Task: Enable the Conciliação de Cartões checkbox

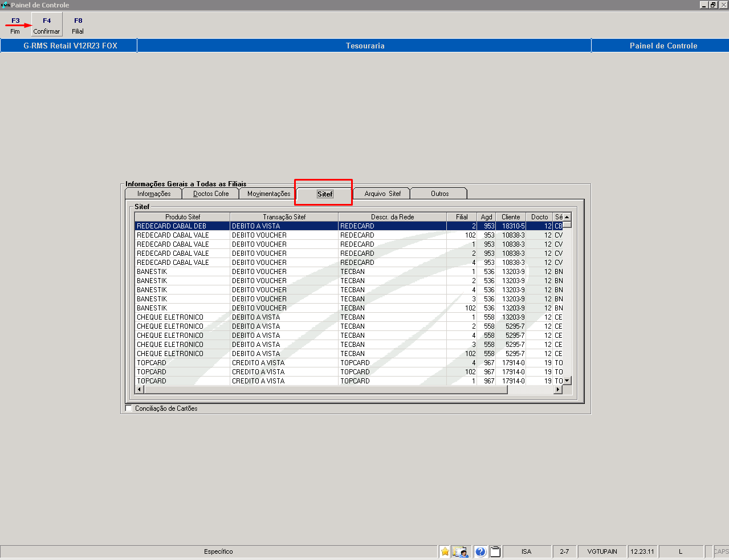Action: coord(129,408)
